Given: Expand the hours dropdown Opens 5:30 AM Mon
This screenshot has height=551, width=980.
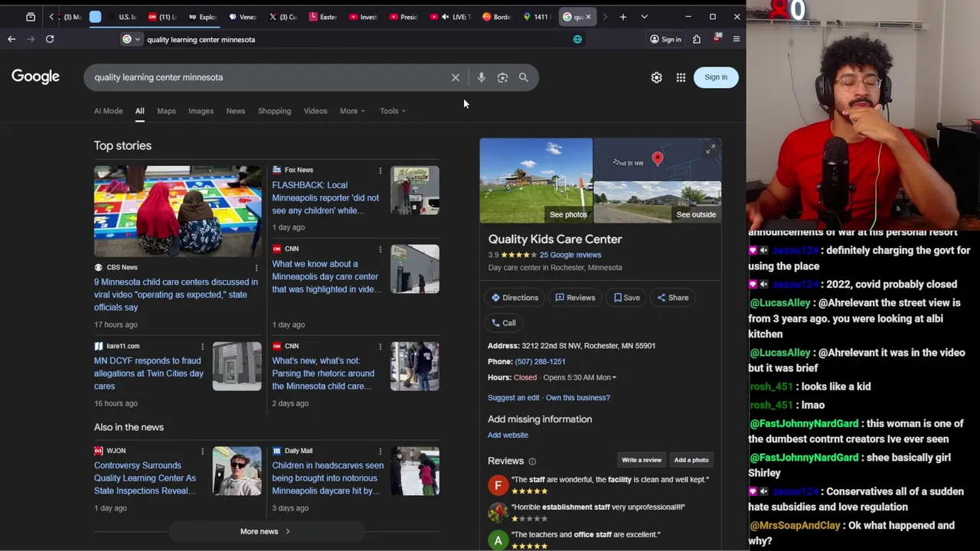Looking at the screenshot, I should [x=580, y=377].
